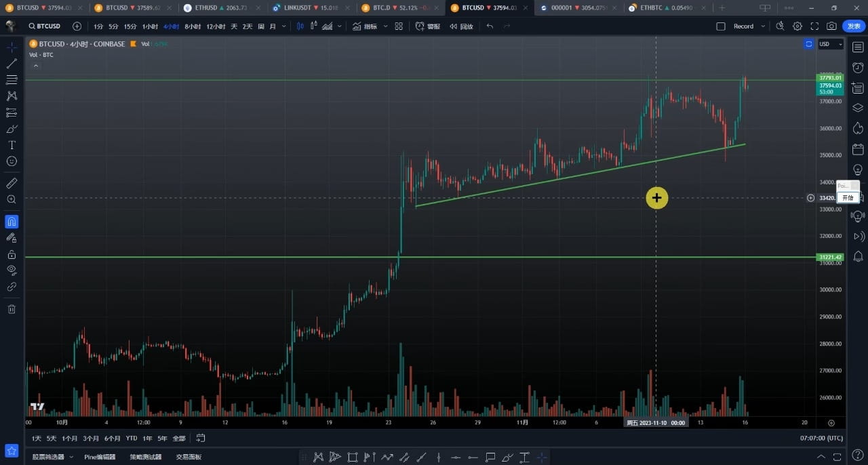Switch to 12小时 timeframe
The image size is (868, 465).
(x=216, y=26)
